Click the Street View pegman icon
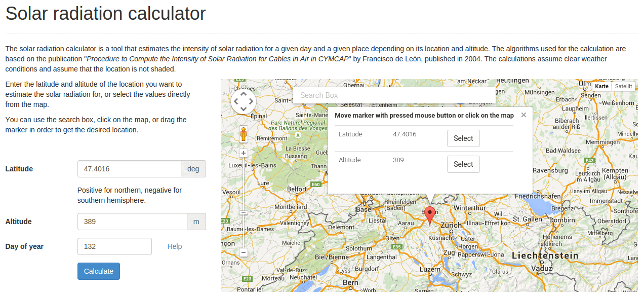 coord(244,134)
